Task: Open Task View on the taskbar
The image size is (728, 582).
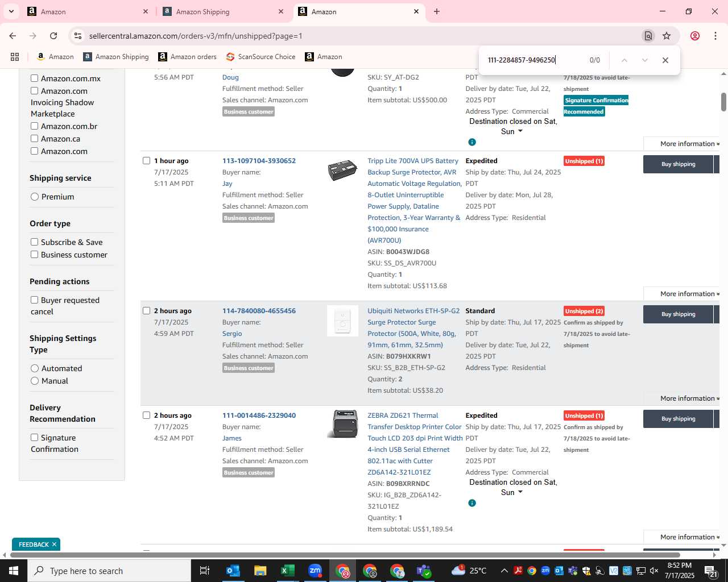Action: pyautogui.click(x=205, y=571)
